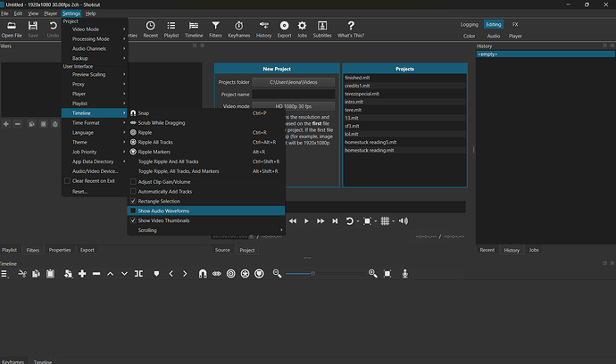Toggle Ripple All Tracks in timeline toolbar
This screenshot has height=364, width=616.
click(246, 274)
